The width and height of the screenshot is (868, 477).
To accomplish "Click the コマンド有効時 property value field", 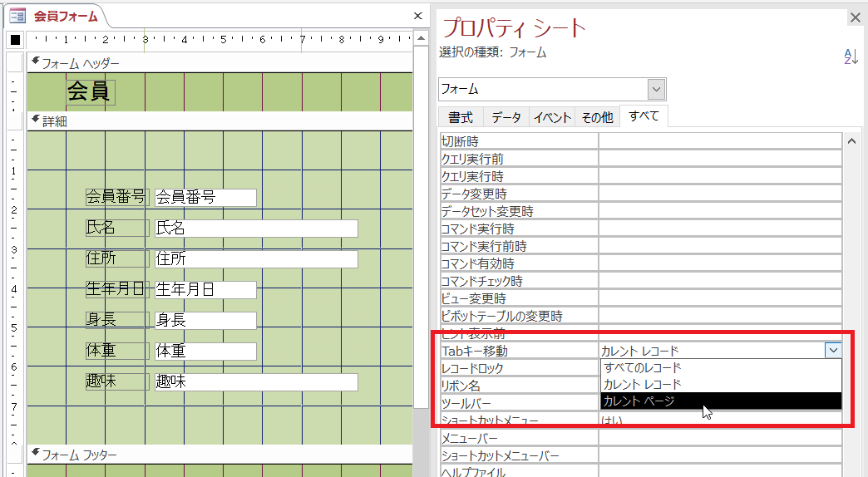I will coord(720,263).
